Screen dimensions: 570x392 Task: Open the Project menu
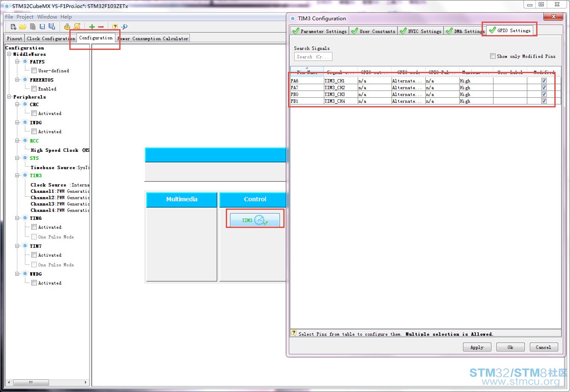tap(25, 17)
